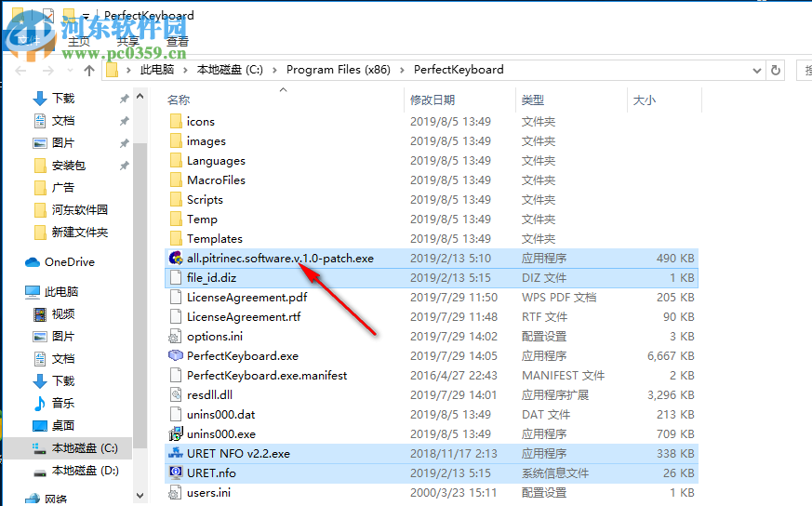Open 本地磁盘 (D:) in navigation pane
The height and width of the screenshot is (506, 812).
coord(85,471)
